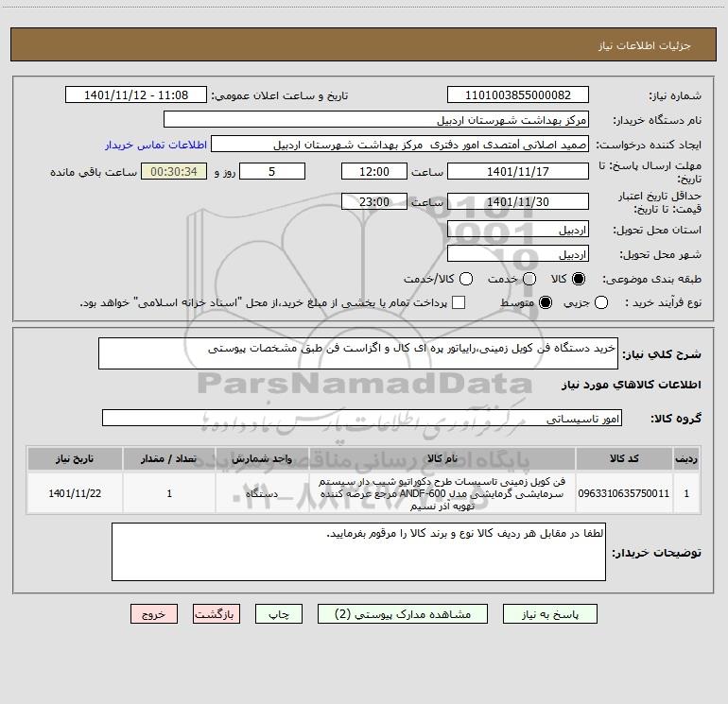Screen dimensions: 728x704
Task: Click the جزئیات اطلاعات نیاز header title
Action: pyautogui.click(x=645, y=45)
